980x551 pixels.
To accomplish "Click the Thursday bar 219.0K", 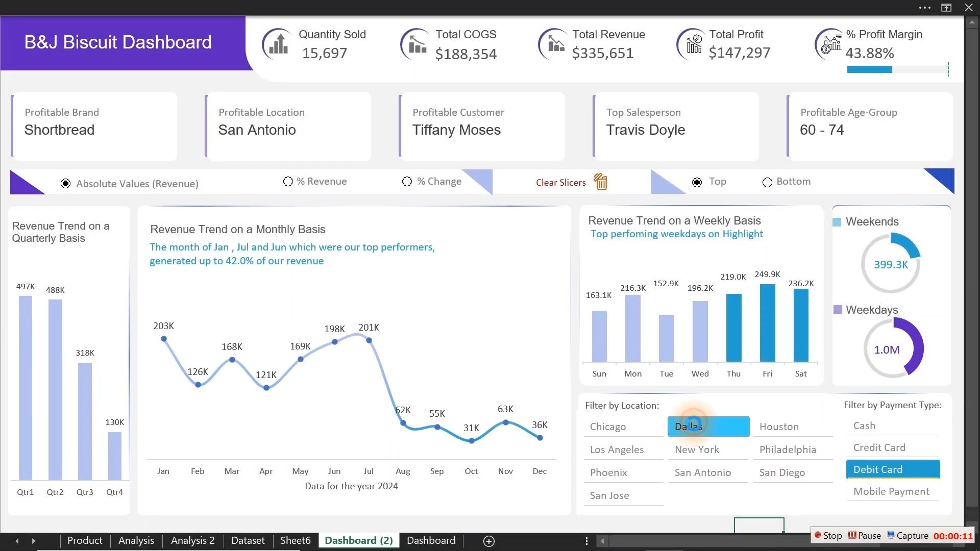I will coord(733,328).
